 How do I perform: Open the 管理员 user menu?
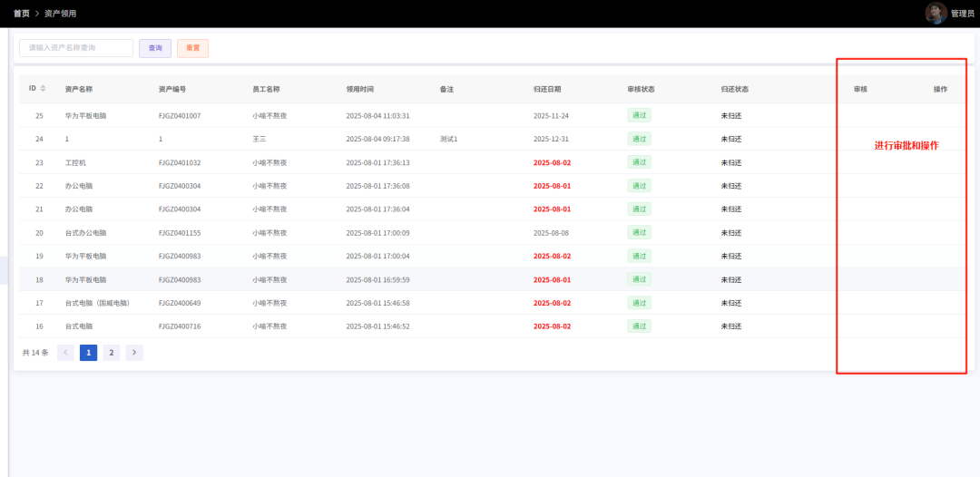[962, 14]
